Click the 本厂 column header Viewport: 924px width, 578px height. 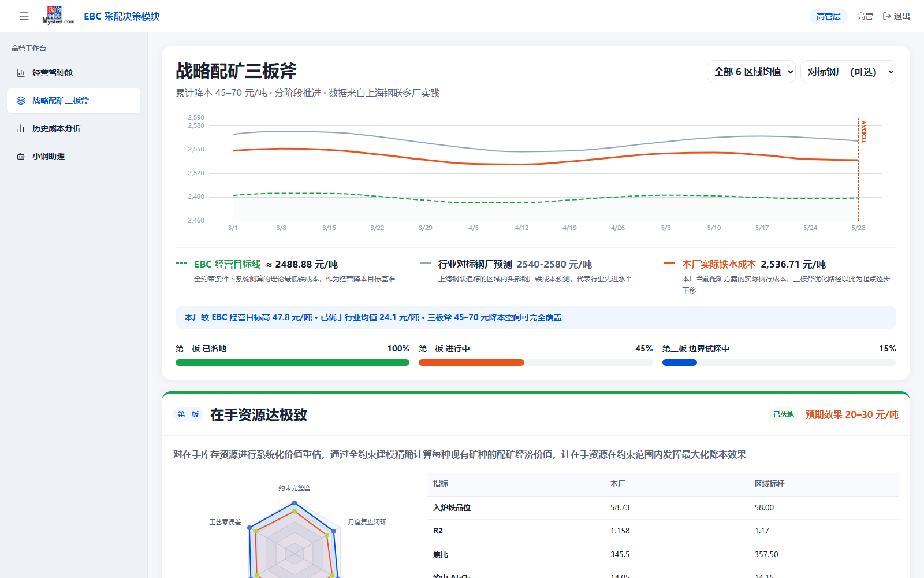point(618,484)
